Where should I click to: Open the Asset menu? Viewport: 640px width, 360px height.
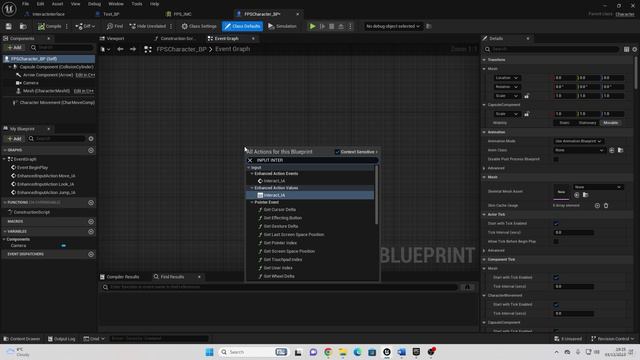pyautogui.click(x=57, y=4)
